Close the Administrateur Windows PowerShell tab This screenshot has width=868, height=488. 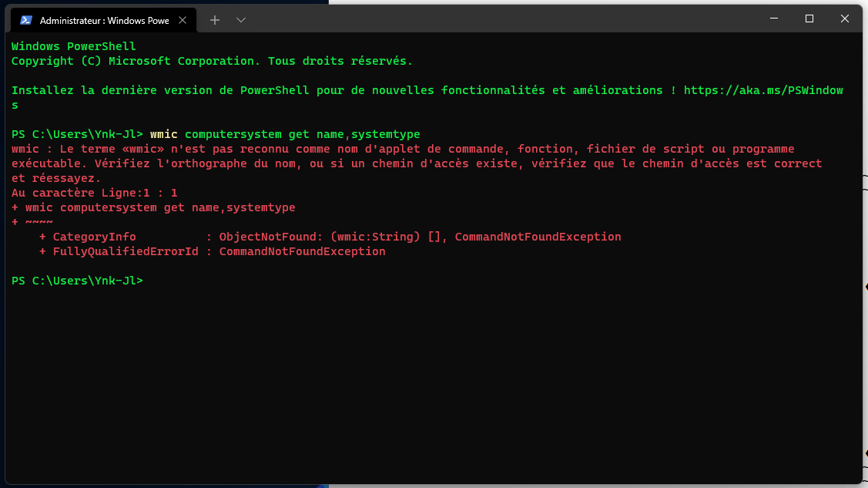click(182, 21)
